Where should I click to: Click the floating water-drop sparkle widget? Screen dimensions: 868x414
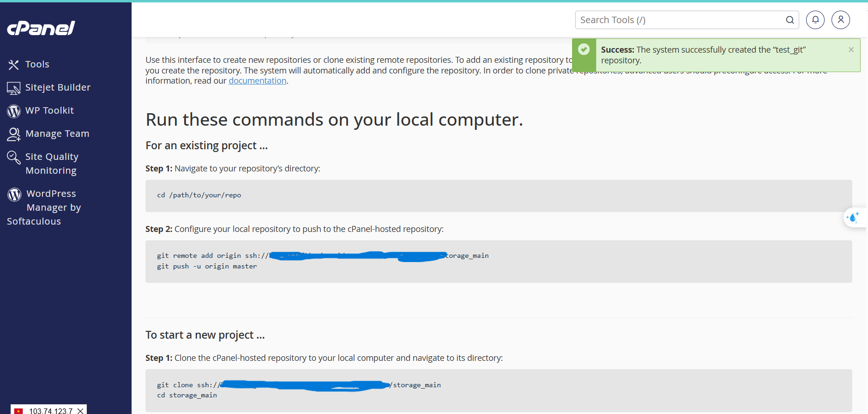853,217
